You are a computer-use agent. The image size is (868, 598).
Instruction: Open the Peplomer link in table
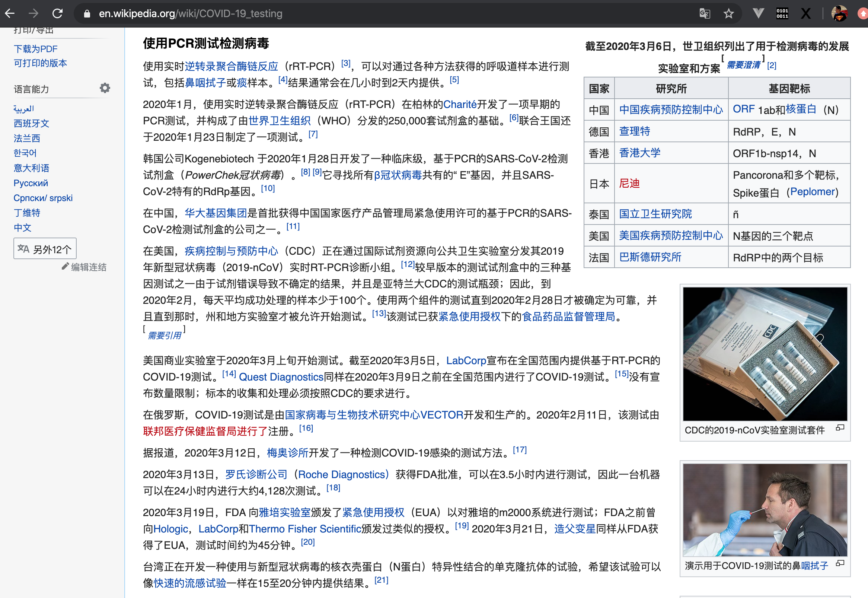coord(813,192)
